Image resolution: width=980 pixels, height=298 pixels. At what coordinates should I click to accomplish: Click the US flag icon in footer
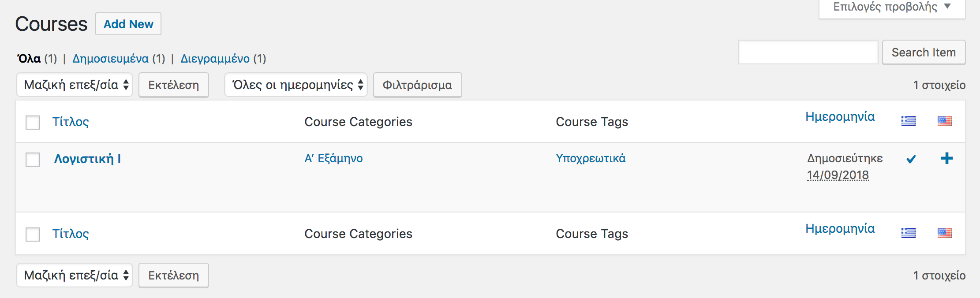(944, 233)
